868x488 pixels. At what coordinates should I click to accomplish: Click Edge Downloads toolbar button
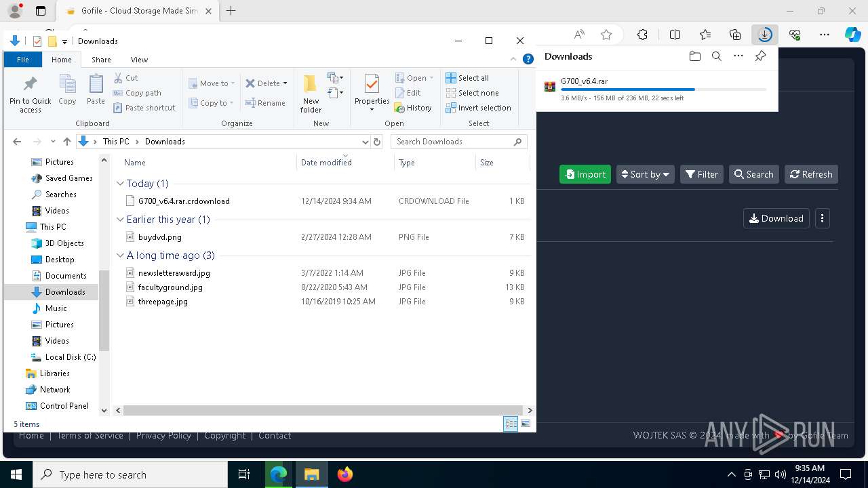(765, 35)
